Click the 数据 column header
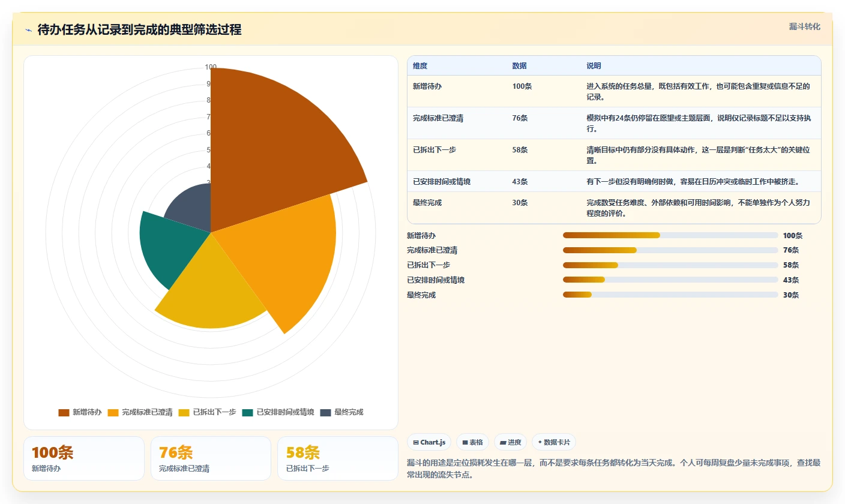This screenshot has width=845, height=504. (520, 66)
